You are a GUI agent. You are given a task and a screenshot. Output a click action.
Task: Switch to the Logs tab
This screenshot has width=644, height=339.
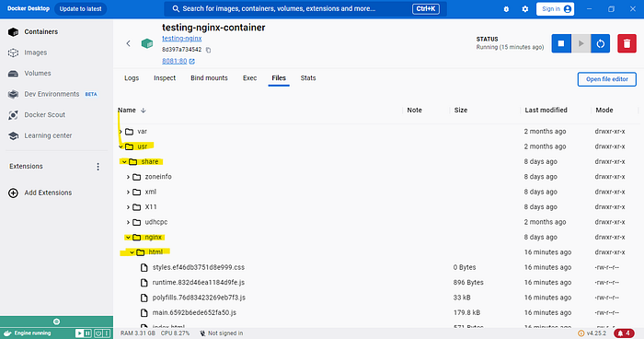coord(132,78)
